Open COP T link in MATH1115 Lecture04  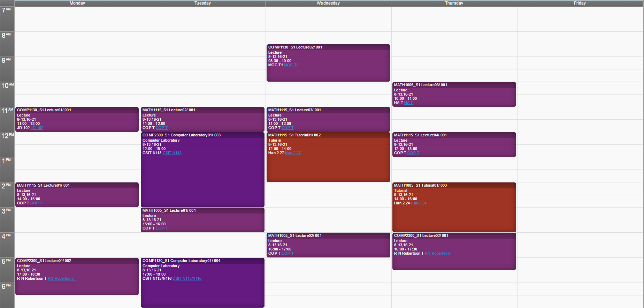413,153
